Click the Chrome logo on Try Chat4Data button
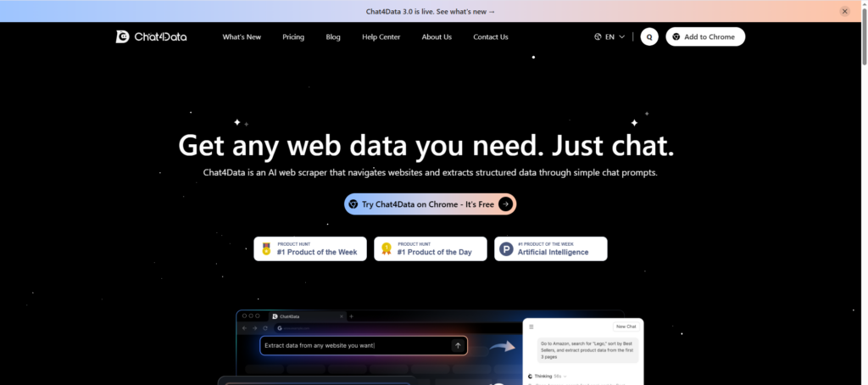Screen dimensions: 868x385 (x=353, y=204)
